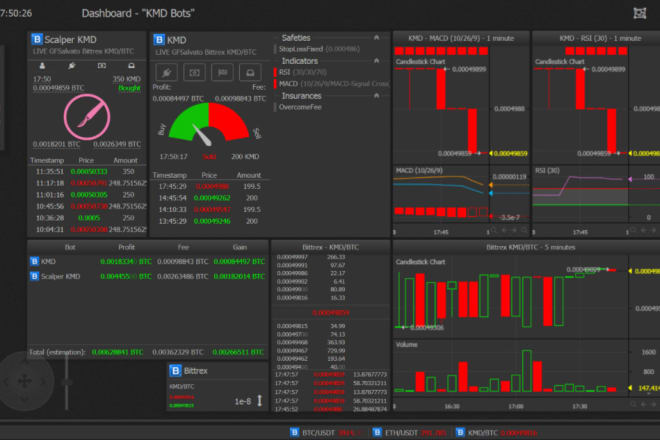Click the green Bought status text
660x440 pixels.
tap(129, 88)
